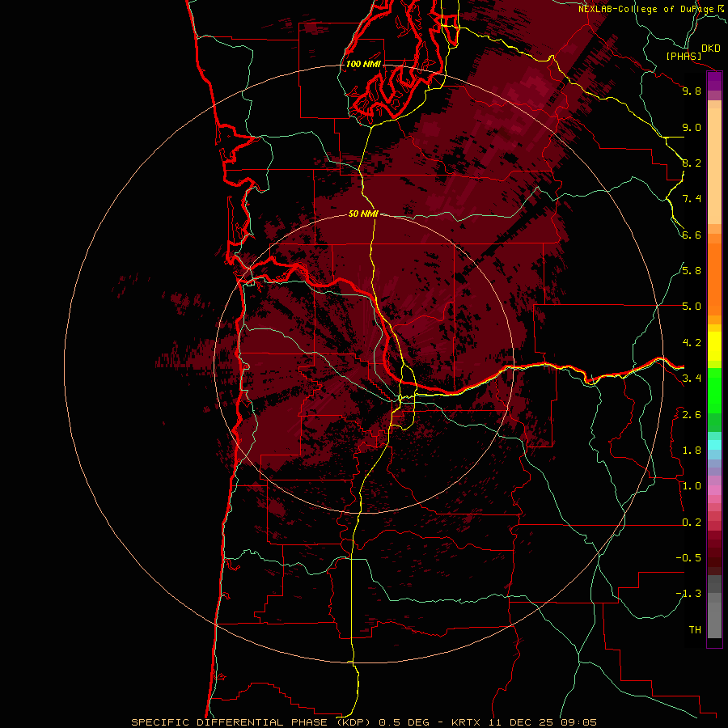The height and width of the screenshot is (728, 728).
Task: Pick the cyan color bar segment
Action: coord(714,444)
